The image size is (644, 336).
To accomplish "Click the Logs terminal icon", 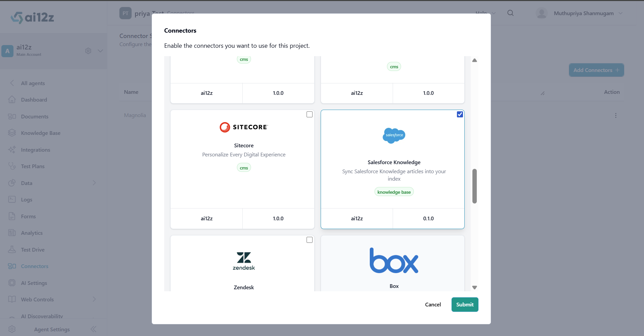I will (x=12, y=199).
